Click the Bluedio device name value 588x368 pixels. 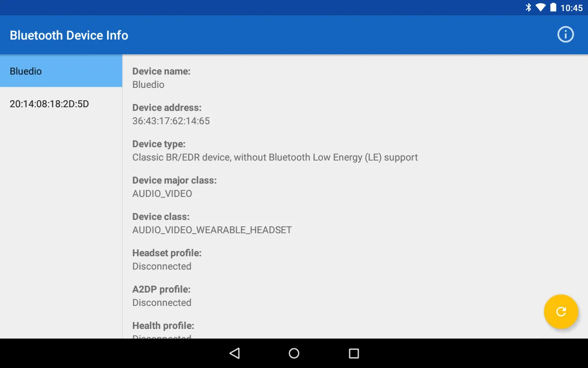[x=148, y=85]
